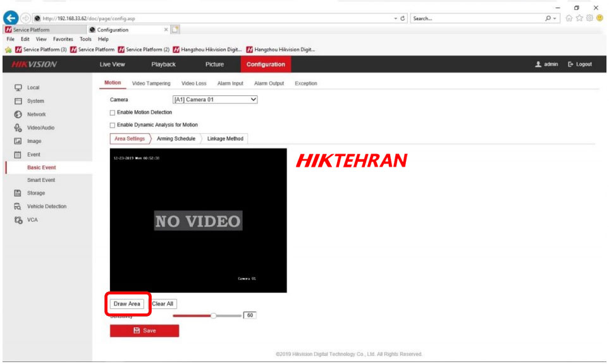Select the Motion tab
The image size is (609, 364).
(x=113, y=83)
